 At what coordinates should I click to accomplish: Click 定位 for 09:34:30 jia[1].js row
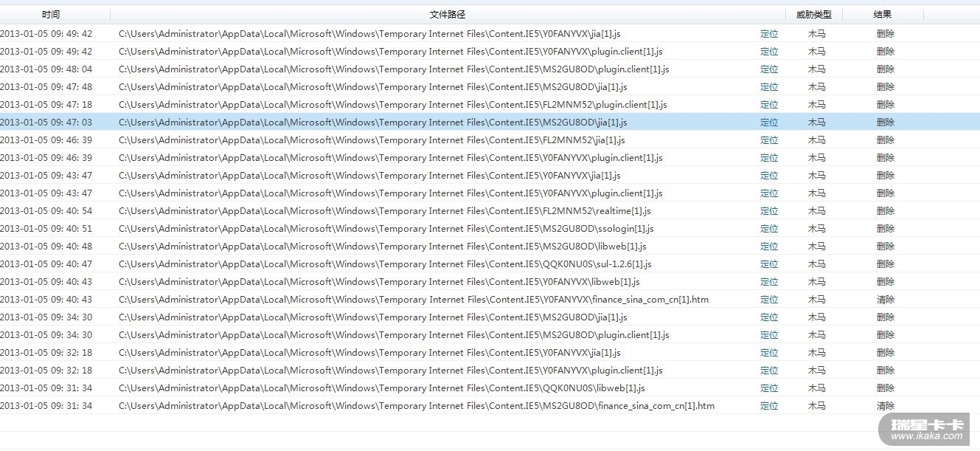click(x=769, y=317)
